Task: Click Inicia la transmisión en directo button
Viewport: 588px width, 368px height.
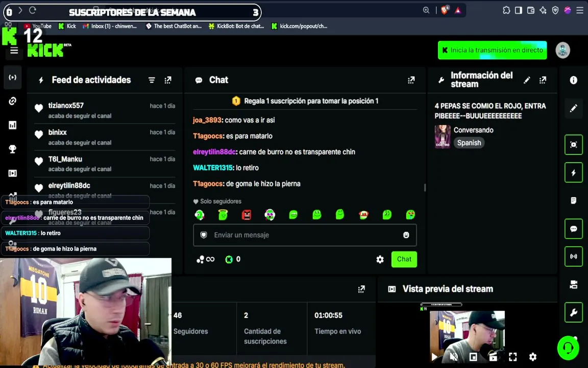Action: pos(492,50)
